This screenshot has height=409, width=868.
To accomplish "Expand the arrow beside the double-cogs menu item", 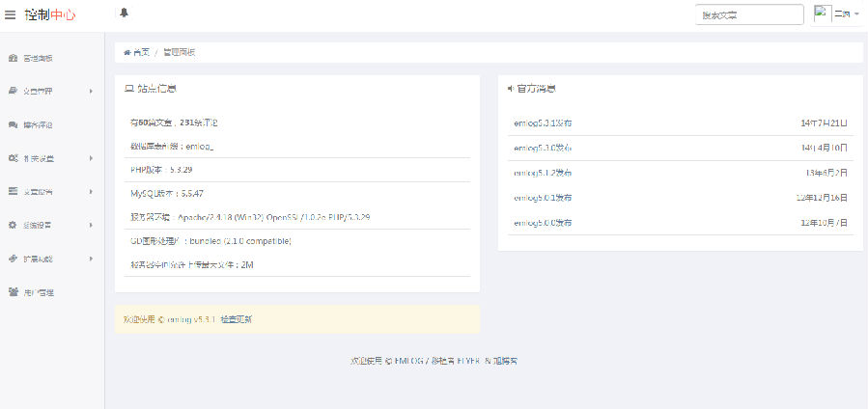I will (x=91, y=158).
